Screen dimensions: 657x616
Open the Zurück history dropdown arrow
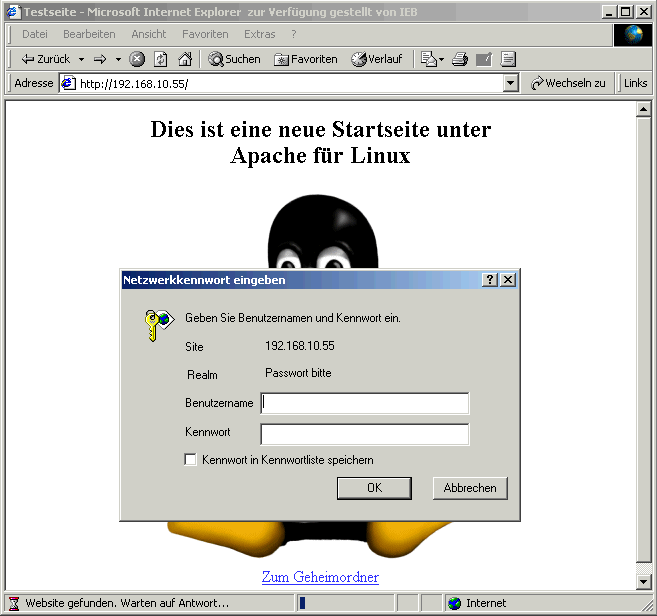pyautogui.click(x=81, y=60)
